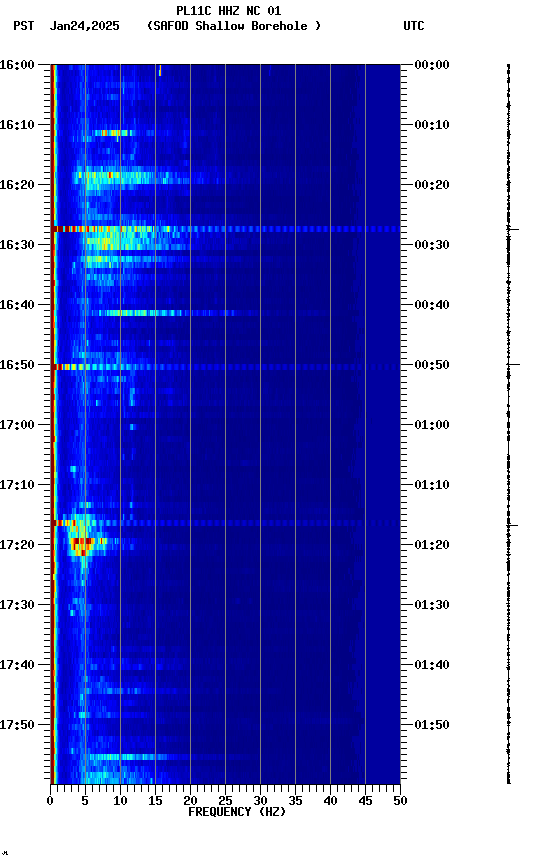Click the FREQUENCY (HZ) axis title
Viewport: 552px width, 864px height.
click(237, 812)
